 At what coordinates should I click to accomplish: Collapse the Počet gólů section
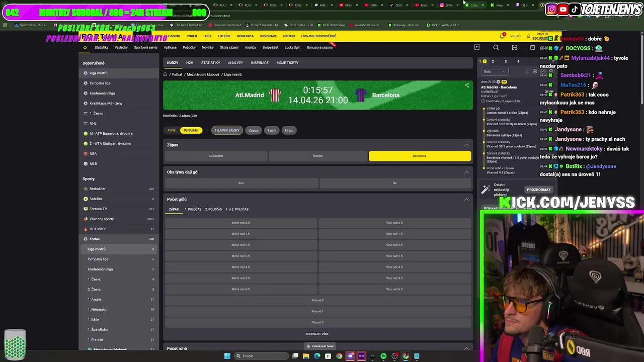[x=466, y=199]
